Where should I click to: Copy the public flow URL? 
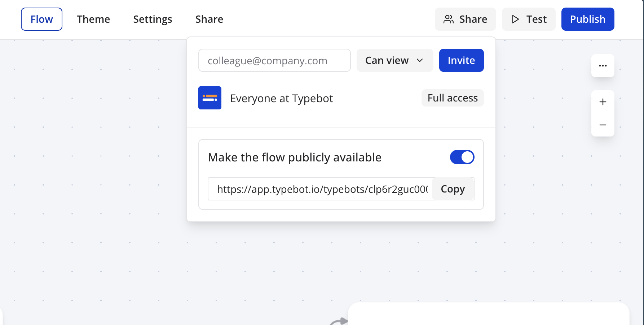click(x=453, y=189)
